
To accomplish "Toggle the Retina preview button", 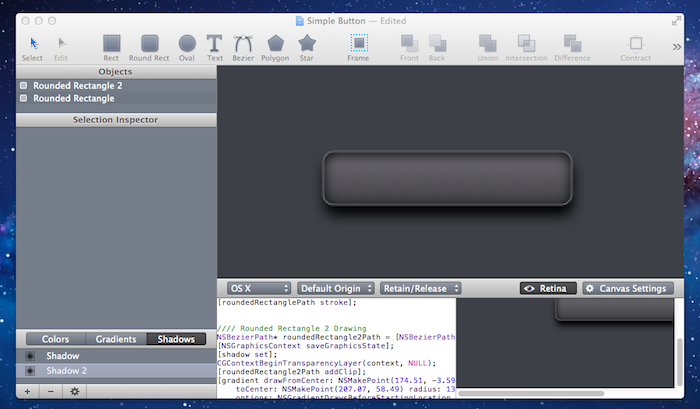I will [x=548, y=288].
